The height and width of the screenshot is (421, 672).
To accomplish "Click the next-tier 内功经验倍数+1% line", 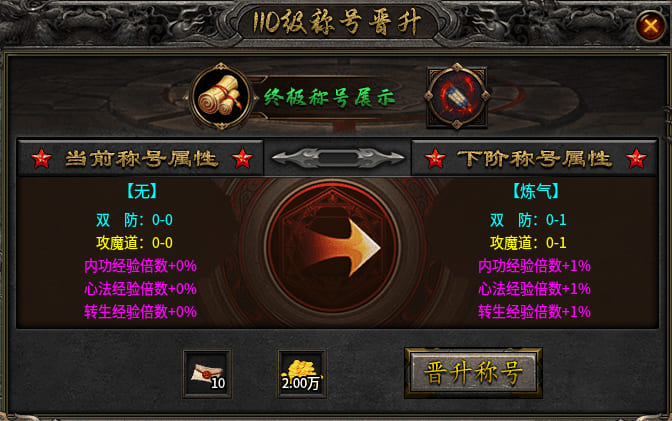I will coord(534,266).
